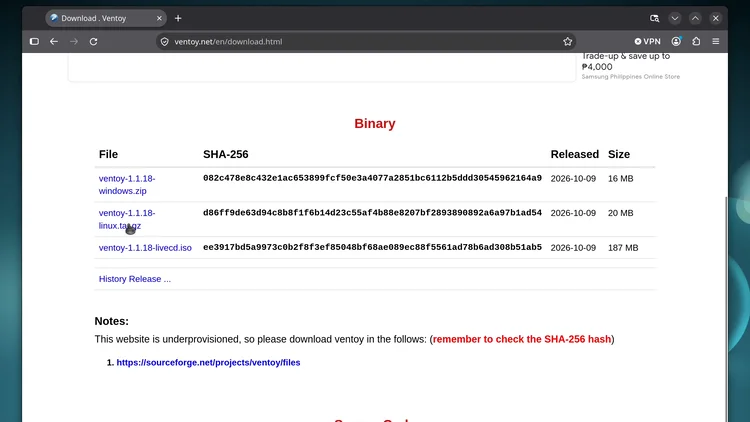Click the 20 MB size cell

click(620, 213)
